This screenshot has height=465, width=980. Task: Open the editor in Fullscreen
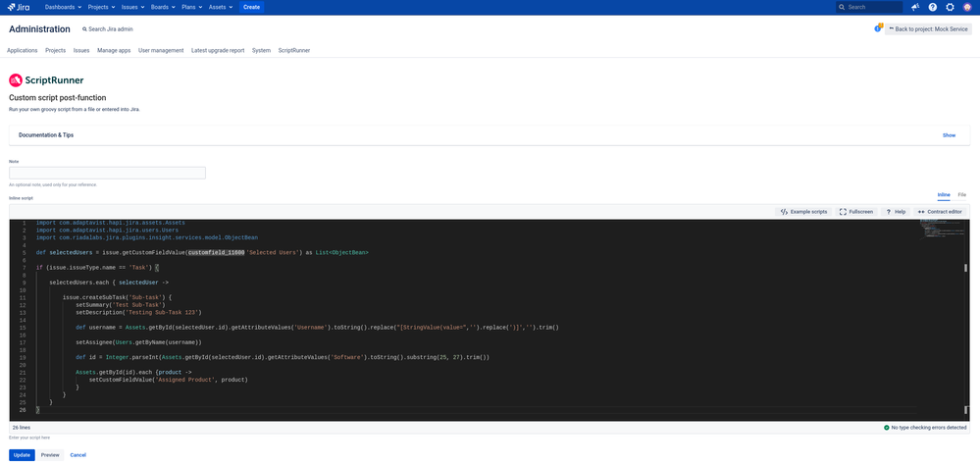click(855, 212)
